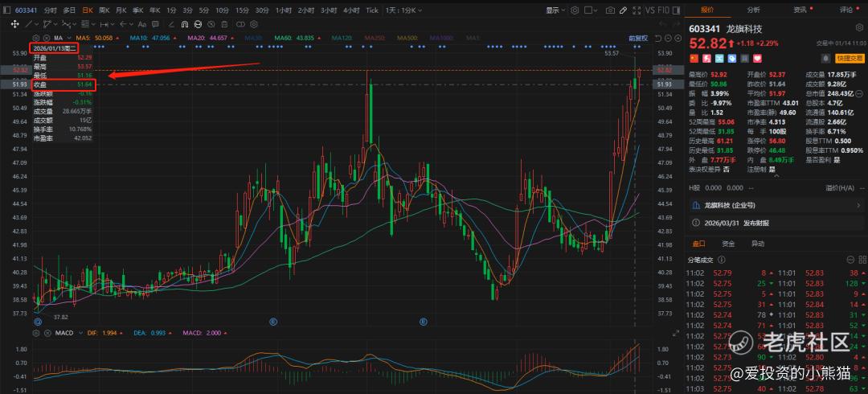868x394 pixels.
Task: Toggle right quote panel icon
Action: click(x=675, y=10)
